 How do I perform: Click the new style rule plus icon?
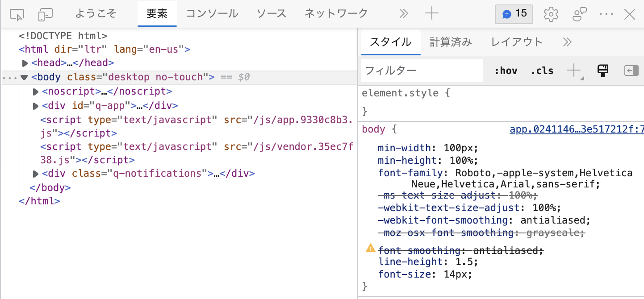click(574, 71)
